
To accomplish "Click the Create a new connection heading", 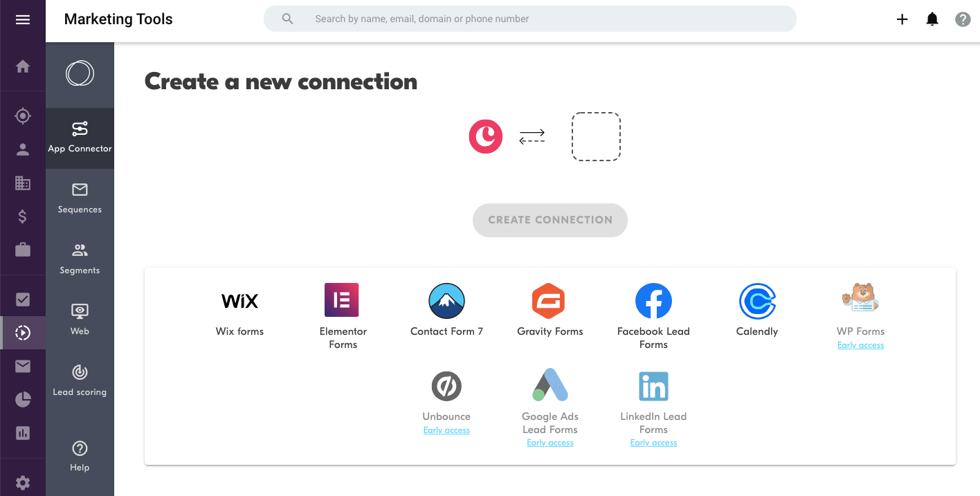I will pos(281,82).
